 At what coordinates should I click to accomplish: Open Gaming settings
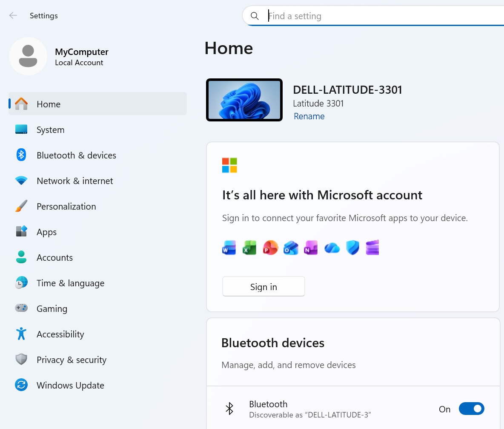click(x=97, y=308)
